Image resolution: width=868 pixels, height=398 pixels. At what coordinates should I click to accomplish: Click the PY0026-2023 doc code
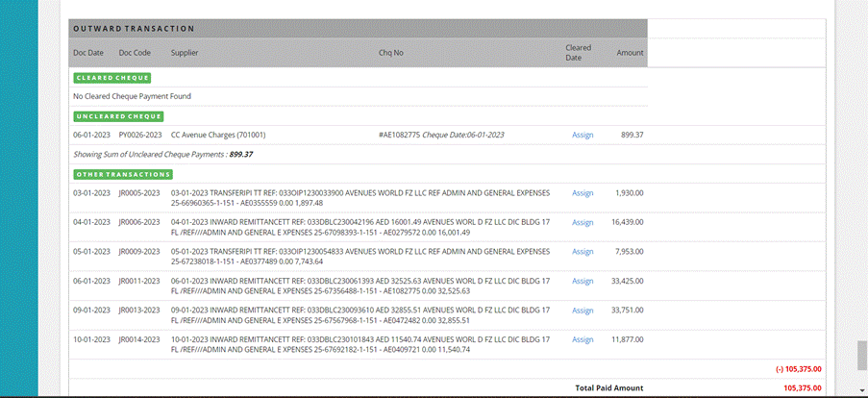click(140, 135)
